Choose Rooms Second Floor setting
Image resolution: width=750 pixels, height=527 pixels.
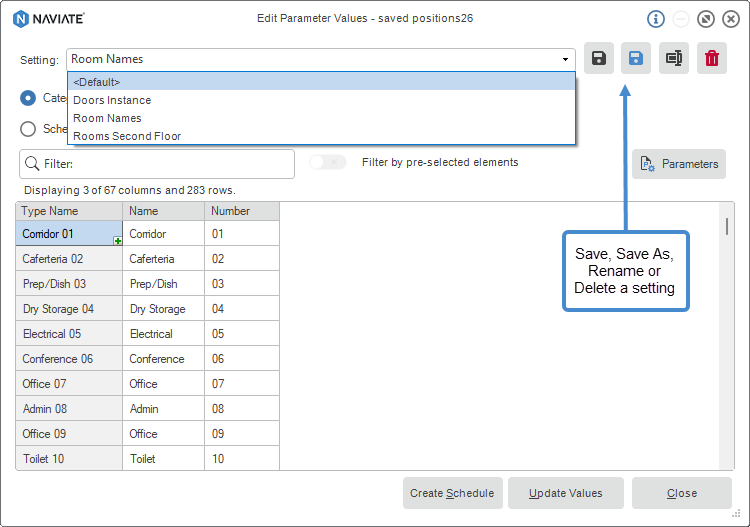(x=127, y=136)
